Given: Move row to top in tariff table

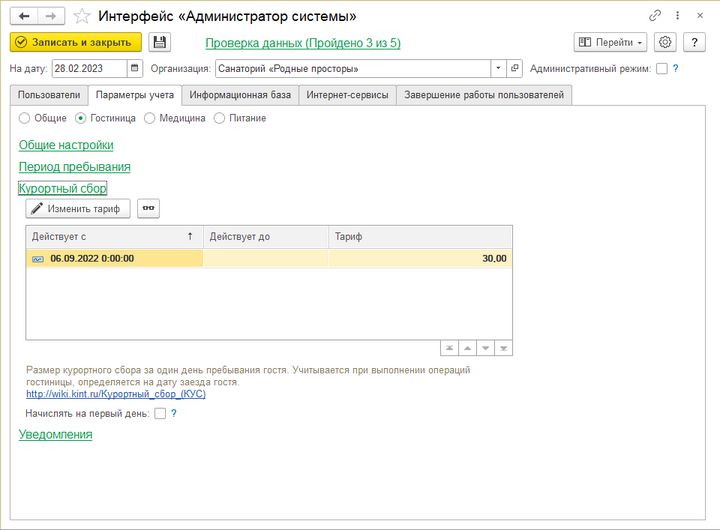Looking at the screenshot, I should (450, 348).
